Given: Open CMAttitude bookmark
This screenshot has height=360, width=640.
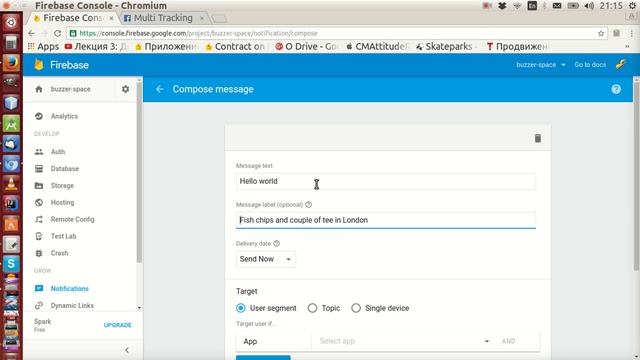Looking at the screenshot, I should [x=377, y=47].
